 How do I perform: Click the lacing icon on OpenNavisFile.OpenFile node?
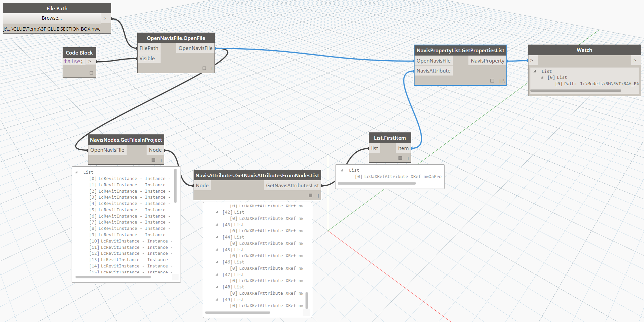(x=212, y=69)
